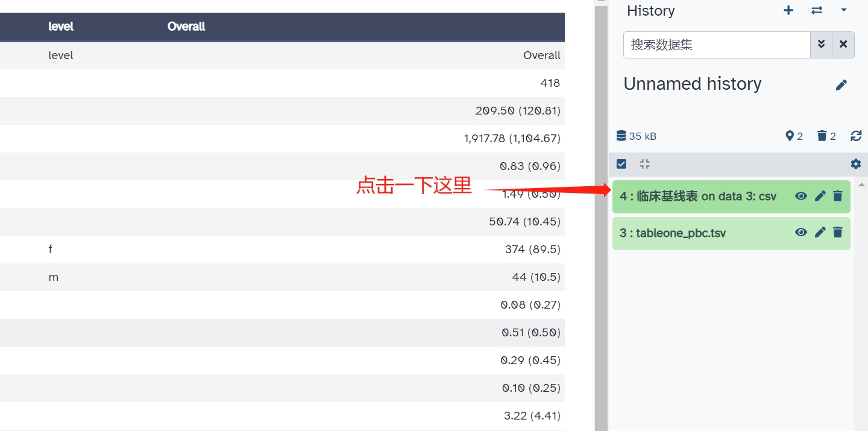Image resolution: width=868 pixels, height=431 pixels.
Task: Toggle the select-all datasets checkbox
Action: (x=621, y=164)
